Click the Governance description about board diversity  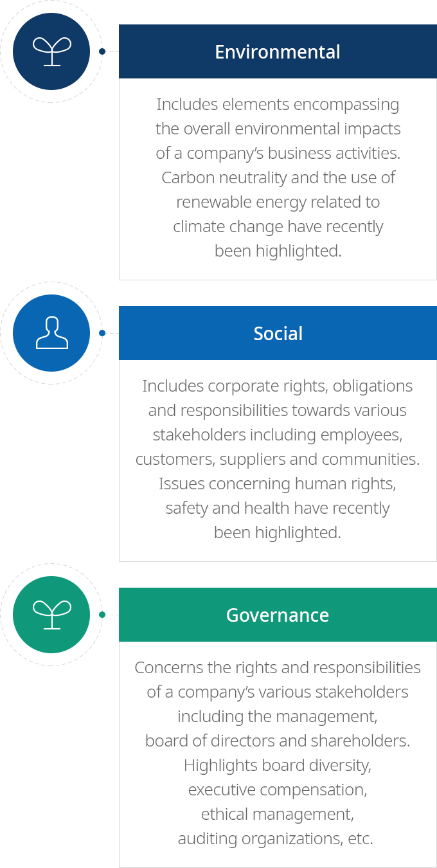278,753
